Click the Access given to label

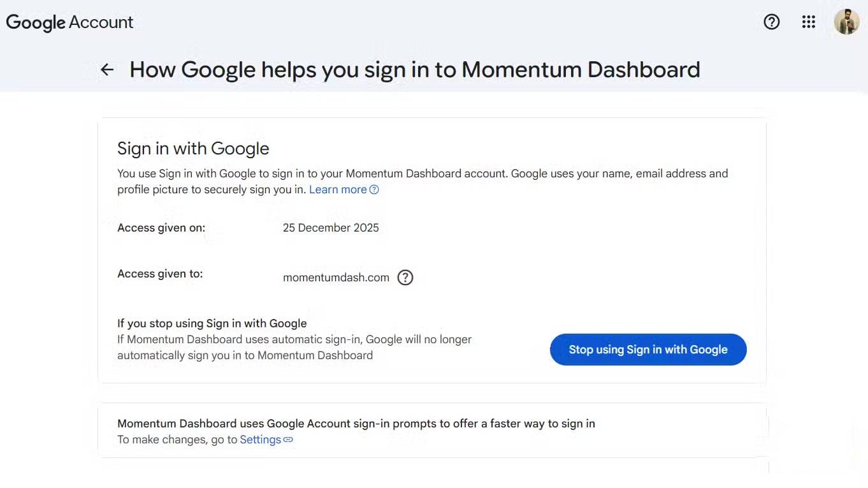tap(159, 273)
